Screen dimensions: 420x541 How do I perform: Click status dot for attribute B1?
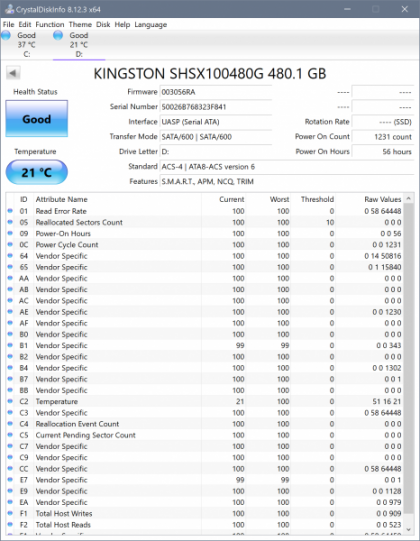click(10, 345)
